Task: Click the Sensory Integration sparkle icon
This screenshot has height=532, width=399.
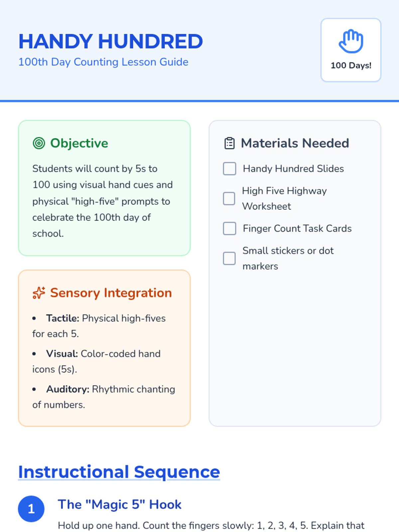Action: pos(39,293)
